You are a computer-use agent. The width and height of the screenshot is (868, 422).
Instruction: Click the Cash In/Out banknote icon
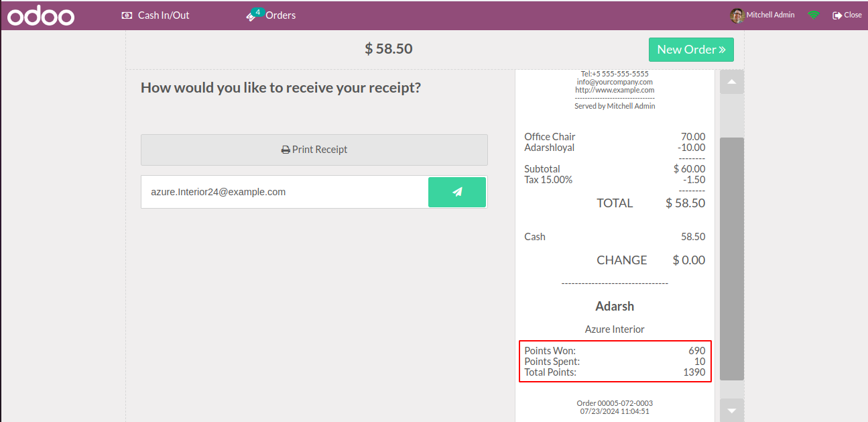click(127, 15)
